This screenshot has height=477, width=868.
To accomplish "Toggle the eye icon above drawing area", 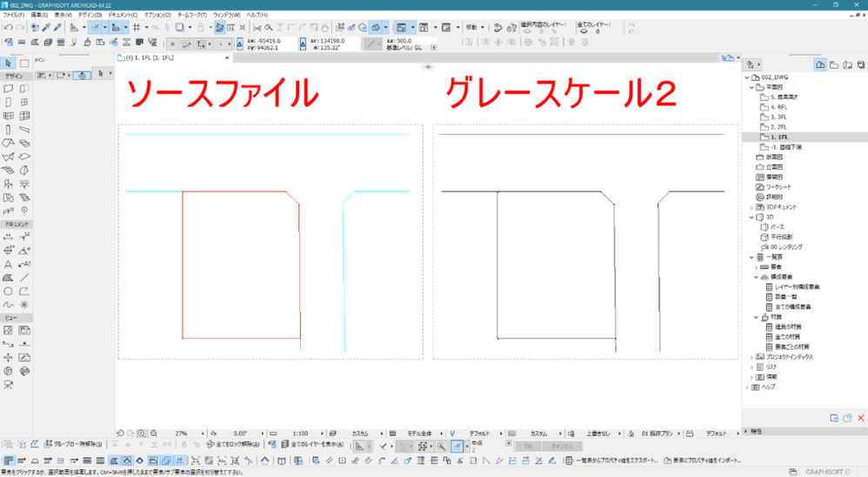I will point(428,66).
